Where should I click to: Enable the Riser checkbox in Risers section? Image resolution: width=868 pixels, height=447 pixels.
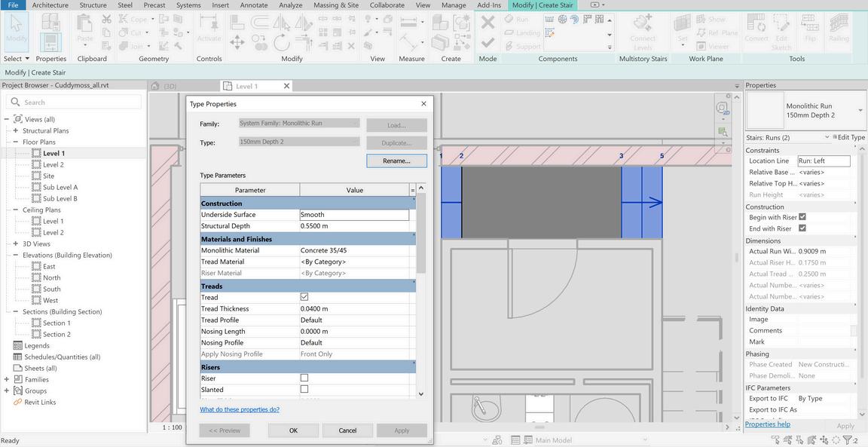[x=304, y=378]
